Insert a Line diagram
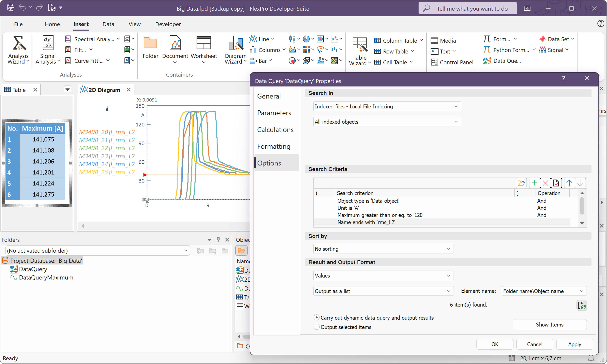607x364 pixels. [262, 39]
